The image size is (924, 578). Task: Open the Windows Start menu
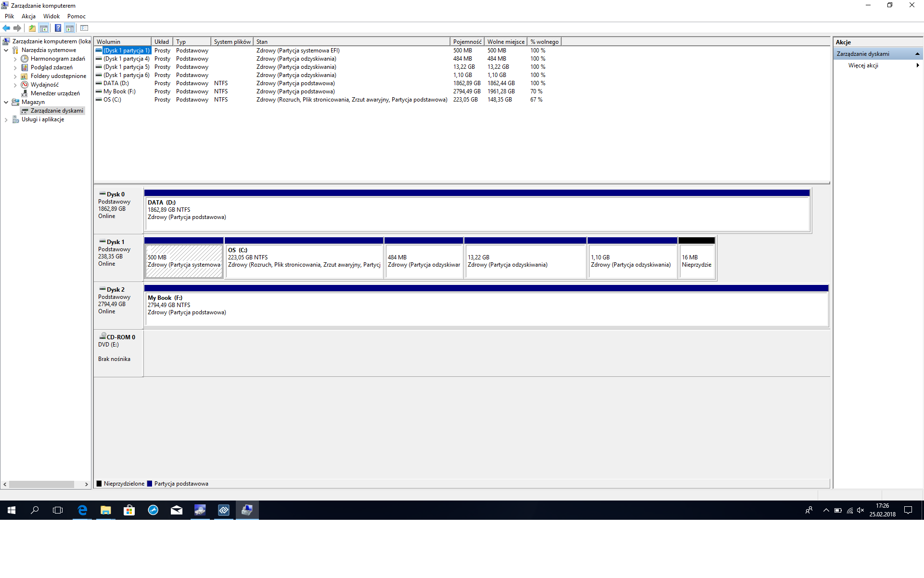(x=12, y=510)
